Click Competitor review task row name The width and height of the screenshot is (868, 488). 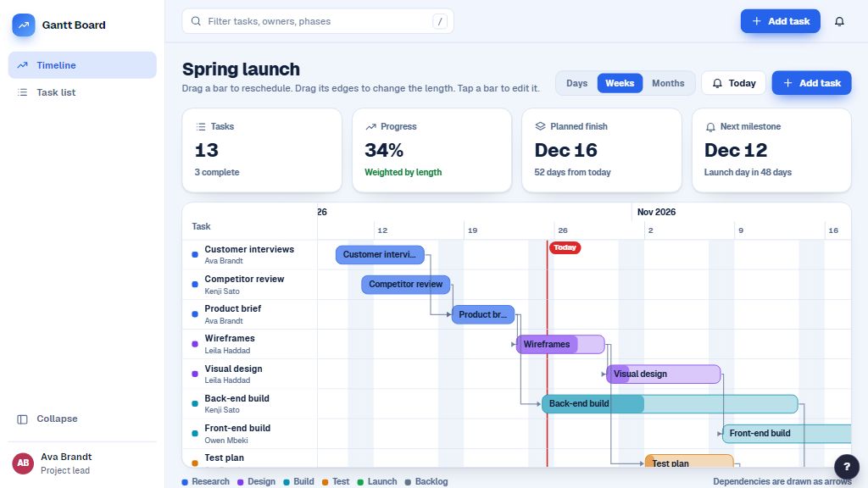pos(244,279)
